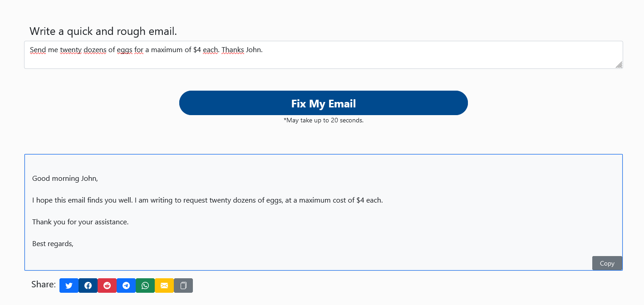644x305 pixels.
Task: Click the "Best regards," closing line
Action: 53,244
